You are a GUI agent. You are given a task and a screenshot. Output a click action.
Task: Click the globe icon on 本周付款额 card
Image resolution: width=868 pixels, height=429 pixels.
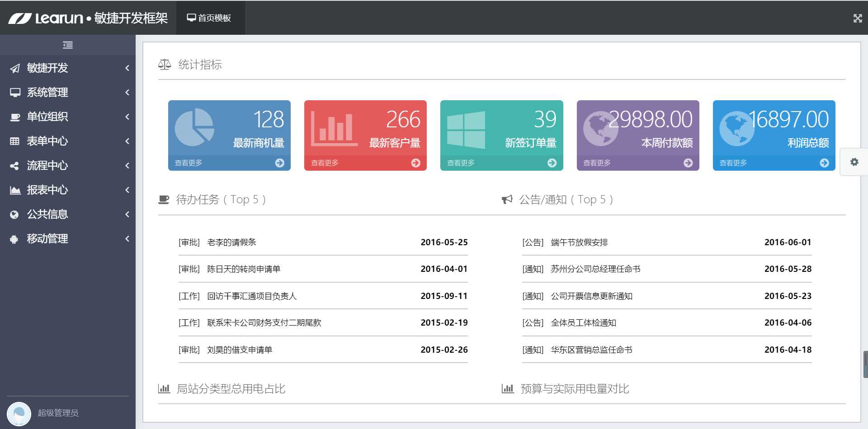pos(601,128)
